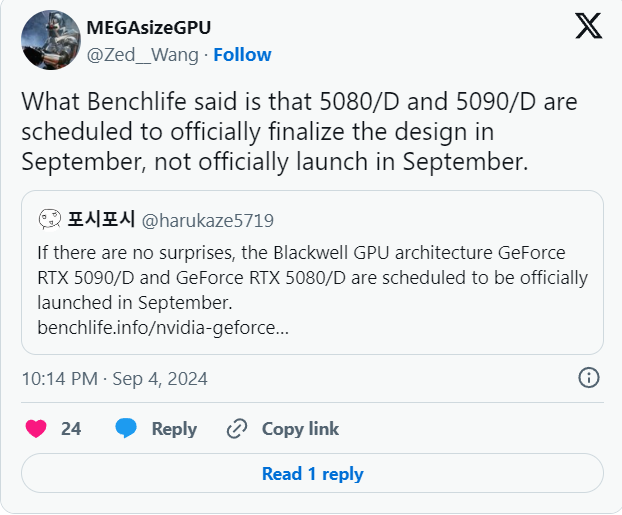Open the MEGAsizeGPU display name
622x515 pixels.
pos(149,27)
